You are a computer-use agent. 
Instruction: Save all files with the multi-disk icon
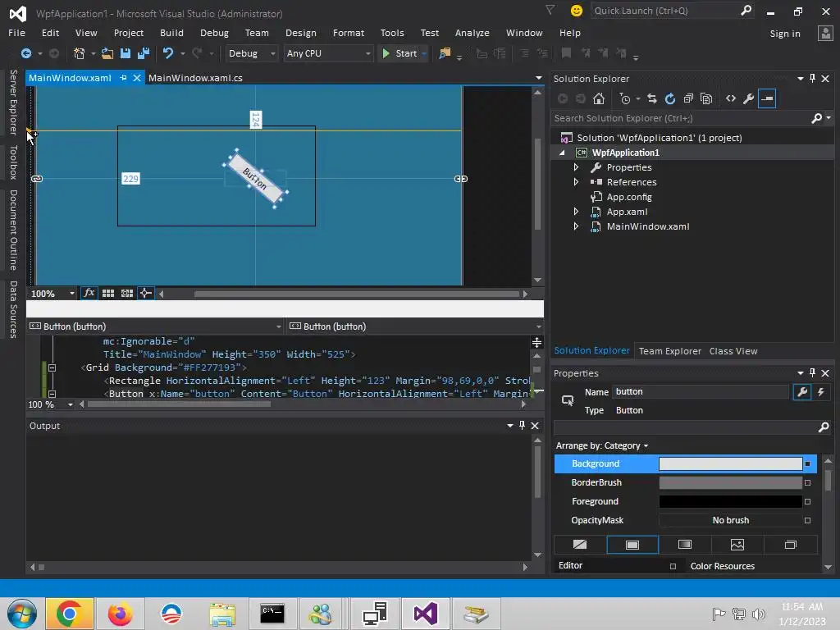[144, 53]
